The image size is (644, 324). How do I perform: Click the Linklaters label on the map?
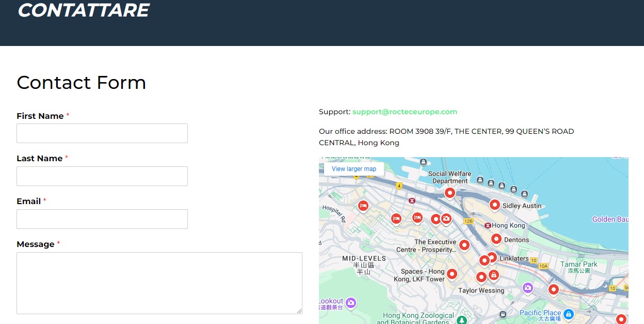513,258
